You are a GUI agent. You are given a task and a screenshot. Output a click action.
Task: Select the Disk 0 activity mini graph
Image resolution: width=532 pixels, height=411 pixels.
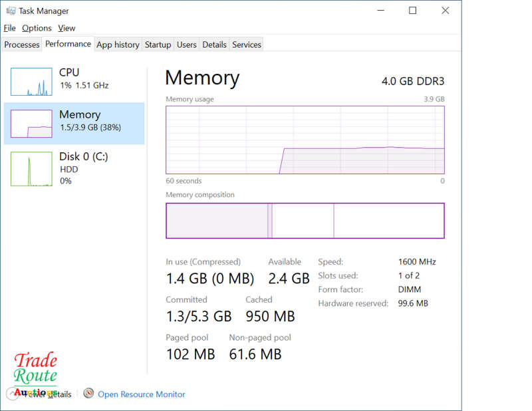click(x=31, y=169)
